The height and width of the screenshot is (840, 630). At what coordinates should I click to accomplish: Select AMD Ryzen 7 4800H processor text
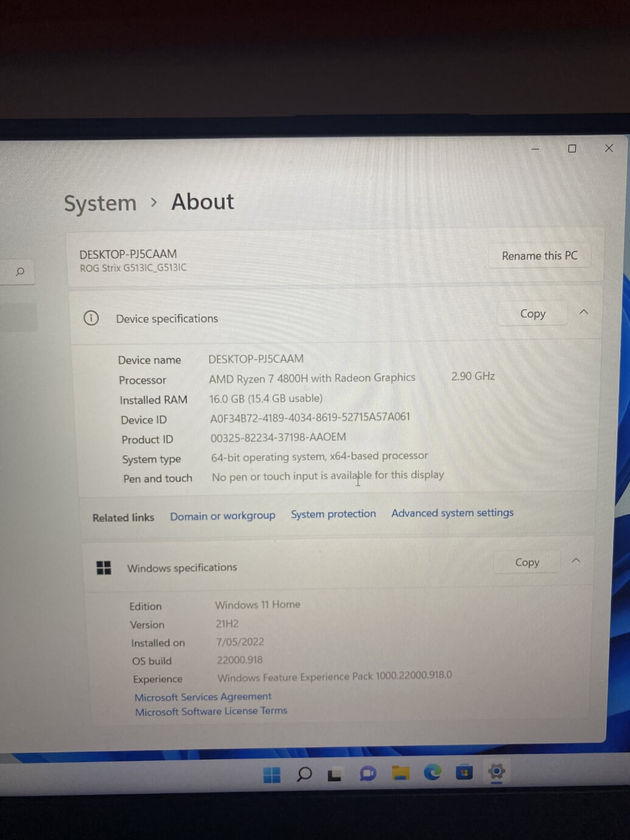coord(312,379)
